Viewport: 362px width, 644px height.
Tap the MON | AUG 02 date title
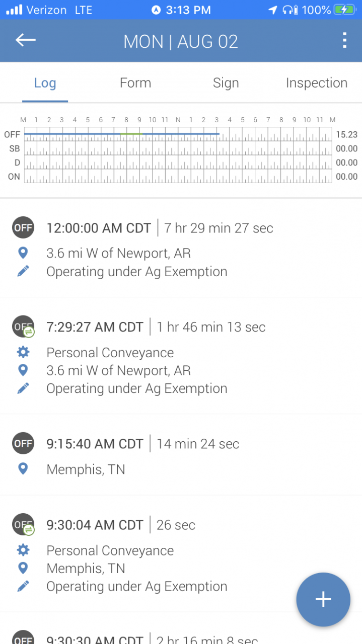(x=181, y=41)
